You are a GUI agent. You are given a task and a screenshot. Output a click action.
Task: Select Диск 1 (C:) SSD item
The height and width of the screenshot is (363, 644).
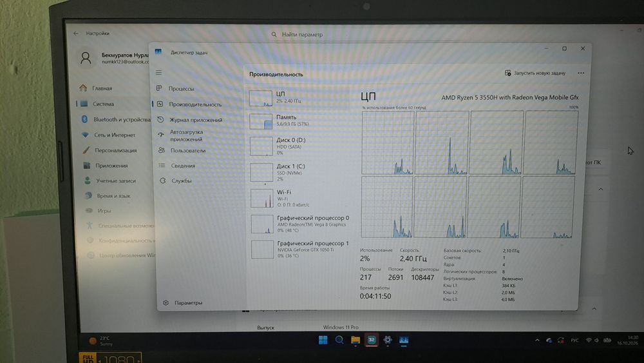pos(299,172)
